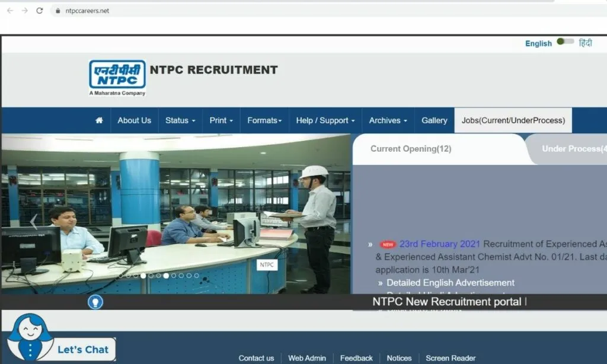This screenshot has height=364, width=607.
Task: Click the Feedback link in the footer
Action: tap(356, 358)
